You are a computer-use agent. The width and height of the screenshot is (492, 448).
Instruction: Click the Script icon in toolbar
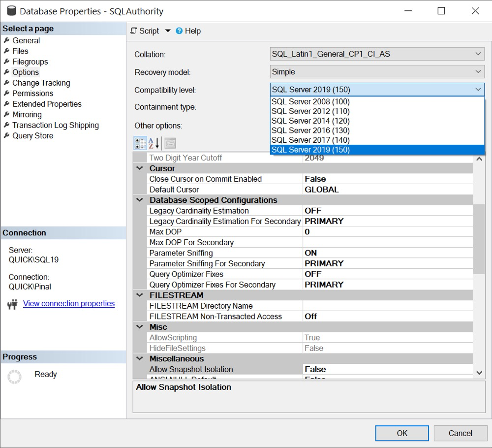(x=134, y=31)
